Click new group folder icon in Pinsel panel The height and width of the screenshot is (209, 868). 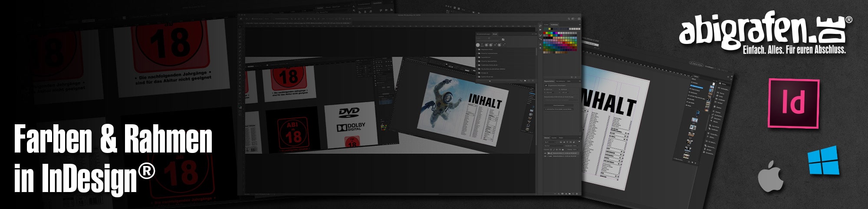point(525,80)
